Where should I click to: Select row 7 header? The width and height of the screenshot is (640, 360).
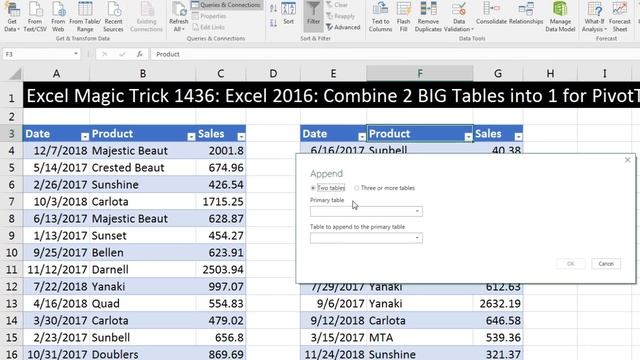11,202
